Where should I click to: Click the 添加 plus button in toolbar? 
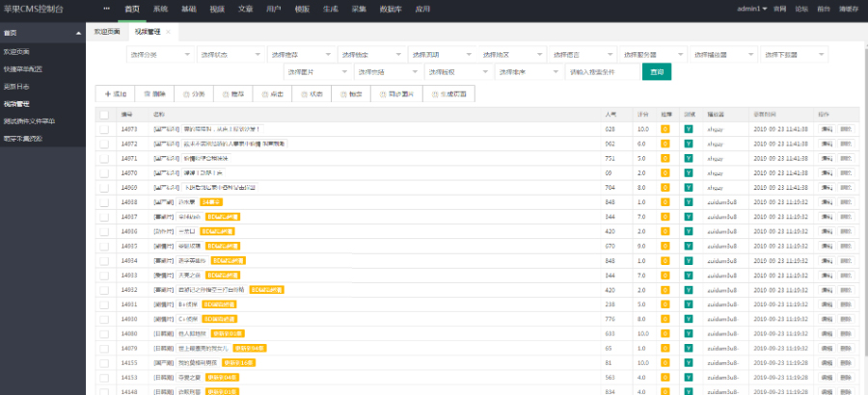115,94
